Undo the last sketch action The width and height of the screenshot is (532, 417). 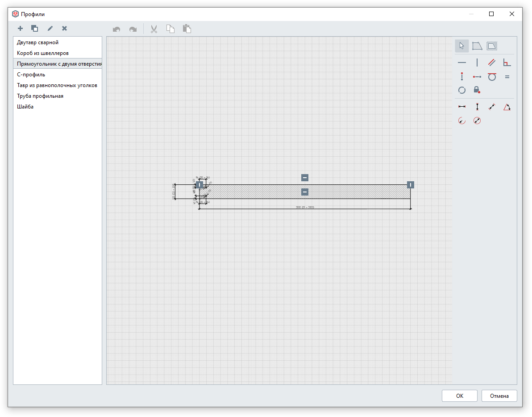point(116,29)
